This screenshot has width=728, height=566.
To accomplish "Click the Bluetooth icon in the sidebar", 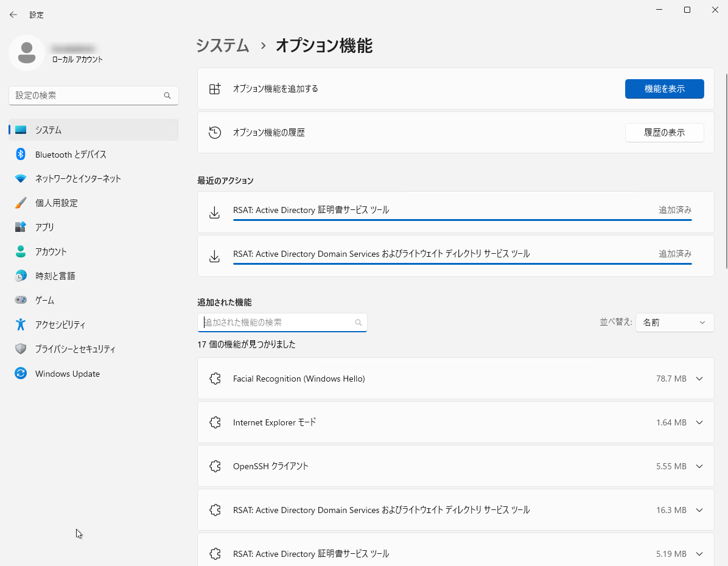I will point(21,154).
